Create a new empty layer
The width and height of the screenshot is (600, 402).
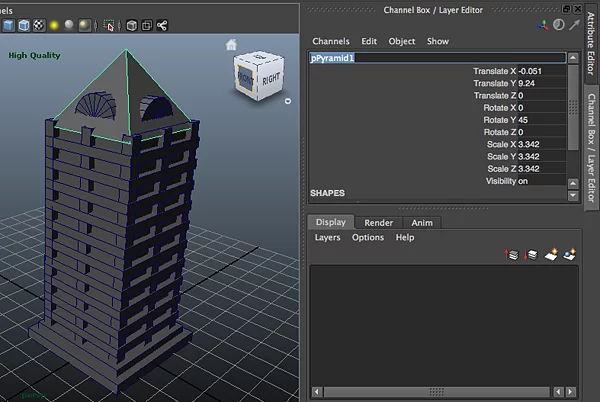coord(551,254)
